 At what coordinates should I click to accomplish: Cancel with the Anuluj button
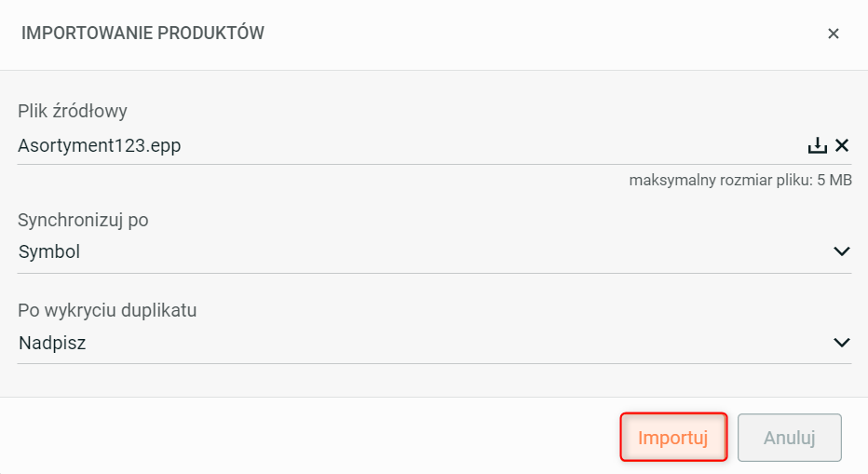click(x=790, y=438)
